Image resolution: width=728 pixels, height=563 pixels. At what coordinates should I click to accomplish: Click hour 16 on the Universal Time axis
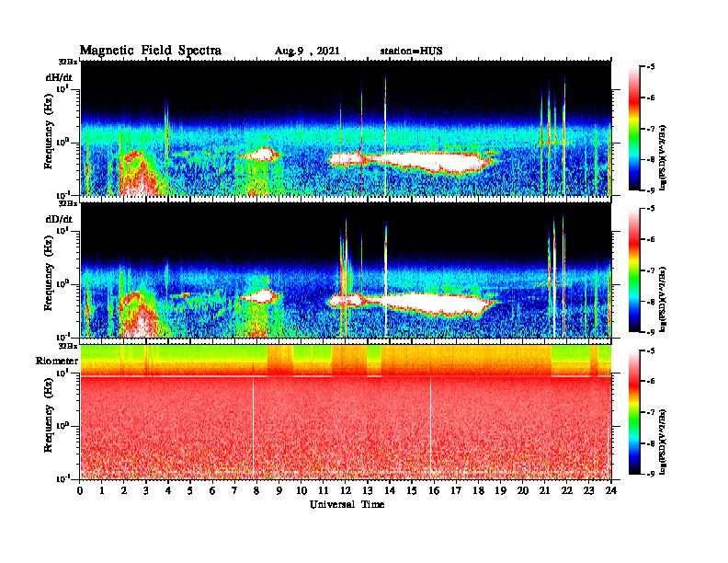click(x=434, y=490)
